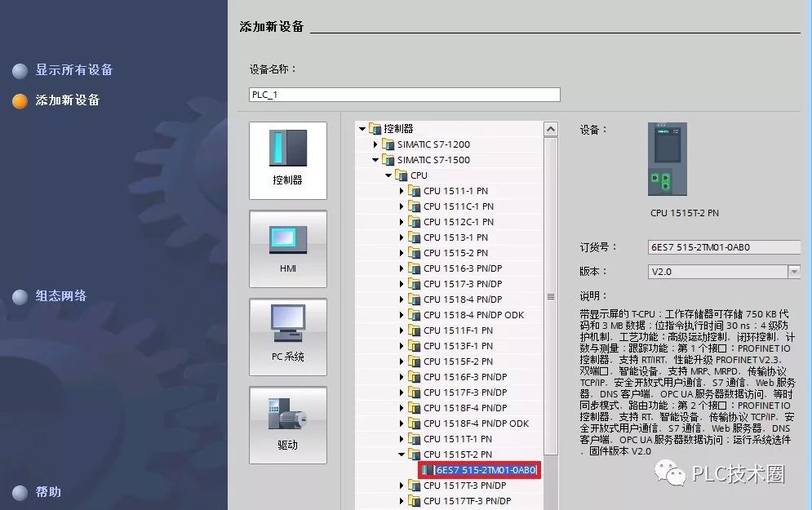This screenshot has height=510, width=812.
Task: Click the PLC_1 device name input field
Action: (x=403, y=94)
